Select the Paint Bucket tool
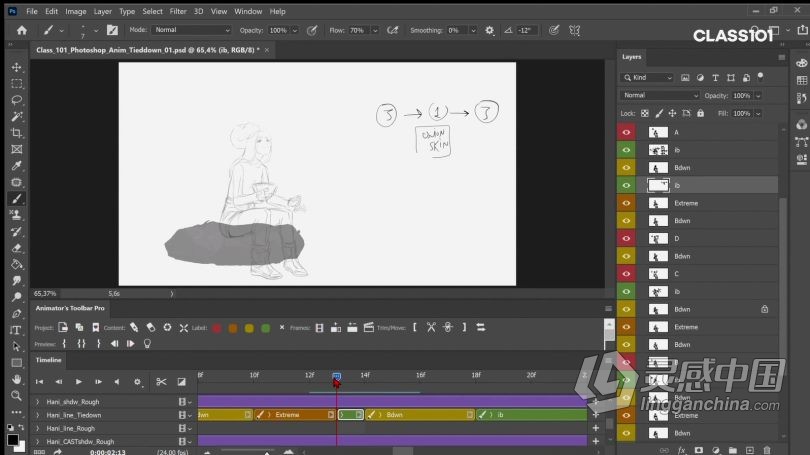This screenshot has width=810, height=455. tap(17, 264)
